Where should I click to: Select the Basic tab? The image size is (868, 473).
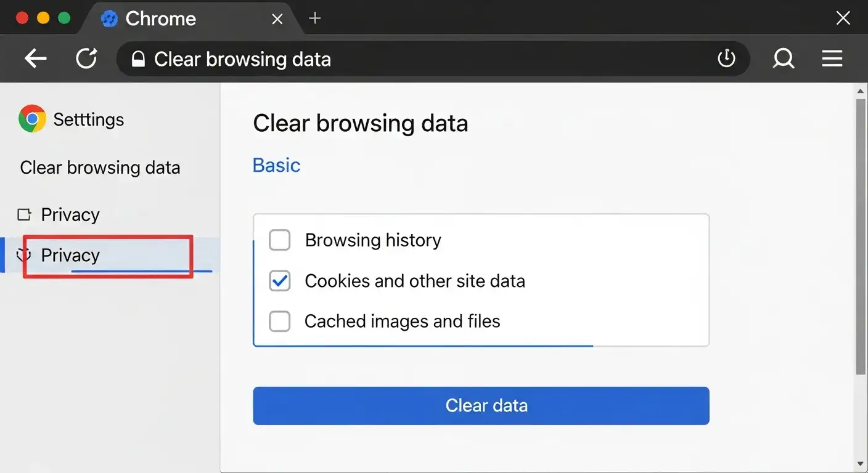coord(276,164)
